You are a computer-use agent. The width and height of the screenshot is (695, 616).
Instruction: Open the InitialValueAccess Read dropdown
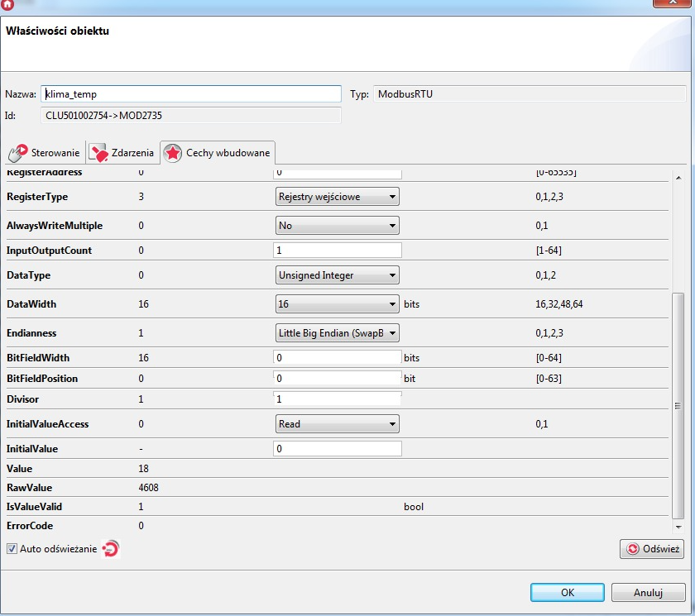pos(337,424)
